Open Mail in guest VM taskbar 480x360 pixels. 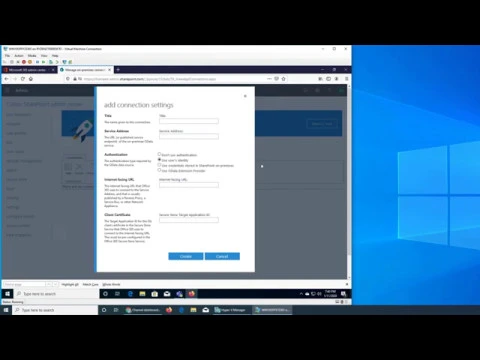167,294
